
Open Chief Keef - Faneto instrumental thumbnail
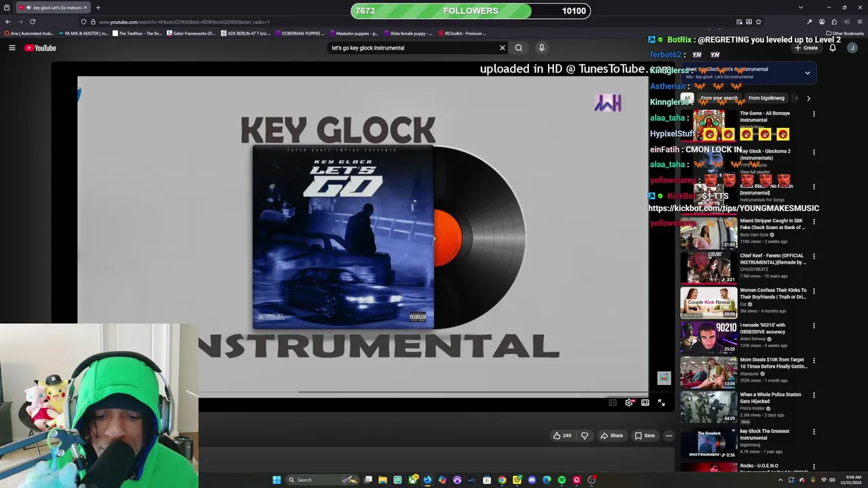[709, 268]
